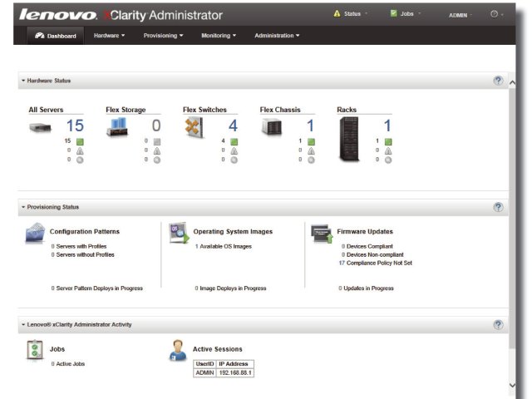This screenshot has height=399, width=532.
Task: Open help for xClarity Administrator Activity
Action: tap(498, 325)
